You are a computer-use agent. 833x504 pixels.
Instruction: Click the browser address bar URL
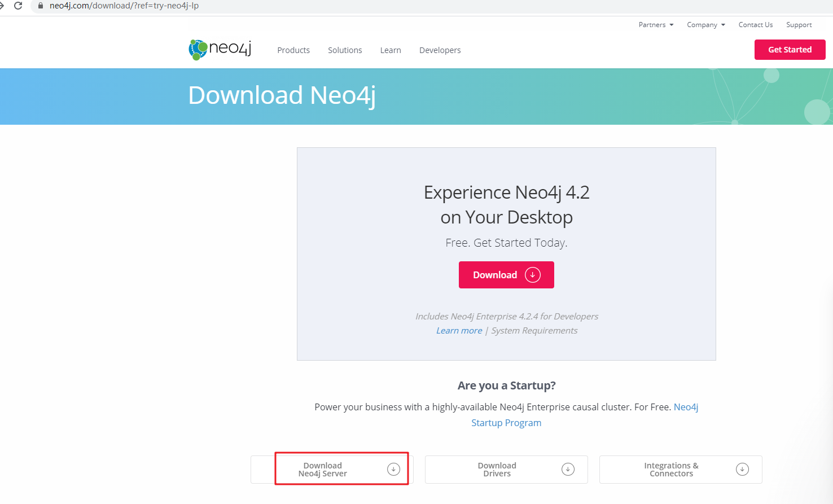[124, 6]
